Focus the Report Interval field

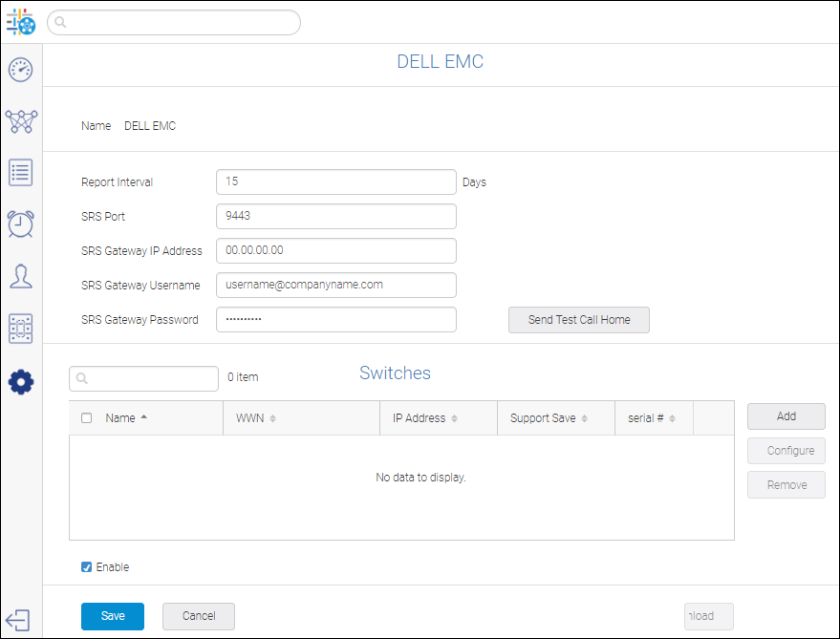(x=336, y=182)
